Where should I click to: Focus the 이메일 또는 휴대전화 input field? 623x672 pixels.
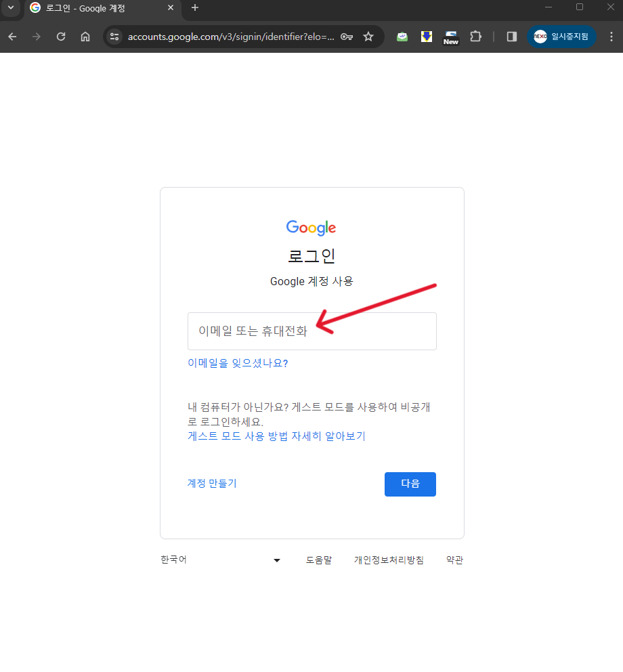click(312, 331)
